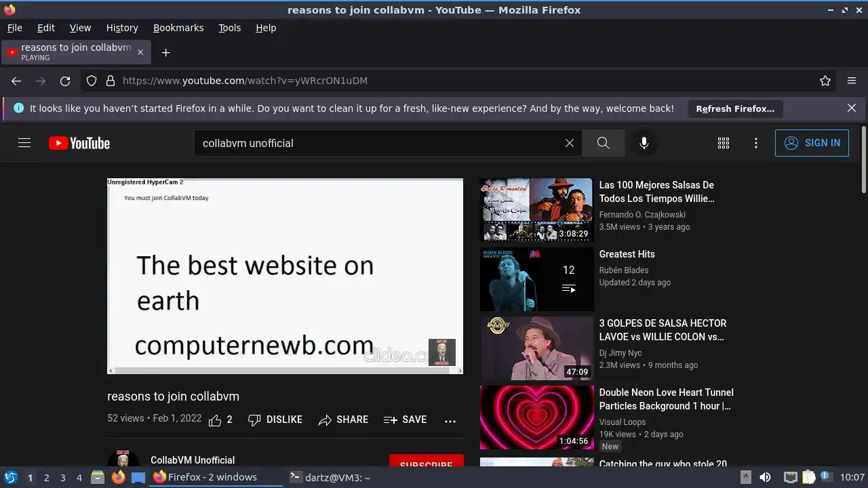
Task: Open the CollabVM Unofficial channel name
Action: point(193,460)
